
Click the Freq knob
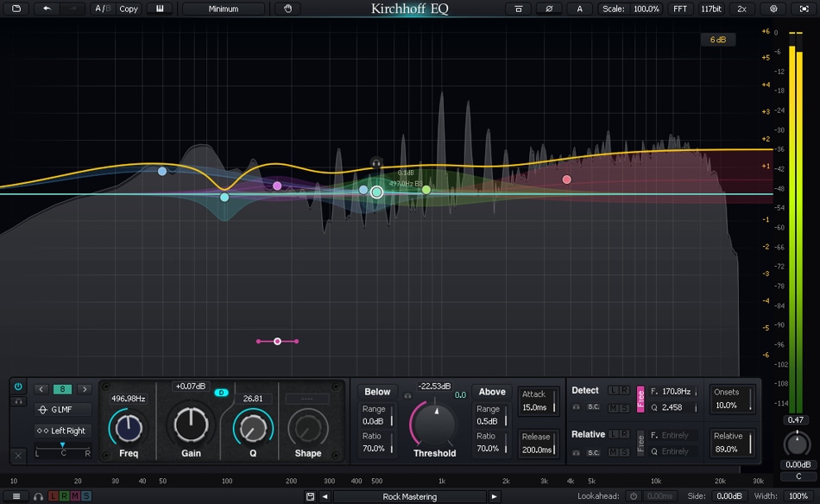[x=128, y=428]
